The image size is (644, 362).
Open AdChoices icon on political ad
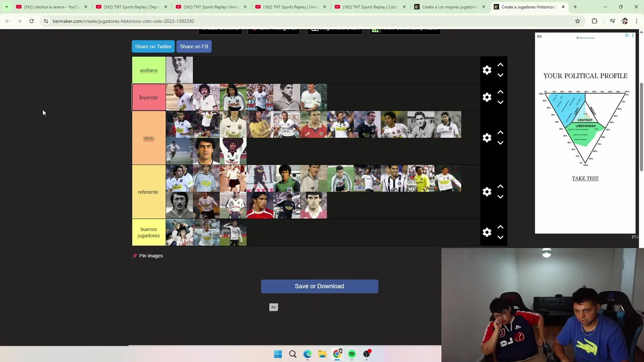pos(627,36)
